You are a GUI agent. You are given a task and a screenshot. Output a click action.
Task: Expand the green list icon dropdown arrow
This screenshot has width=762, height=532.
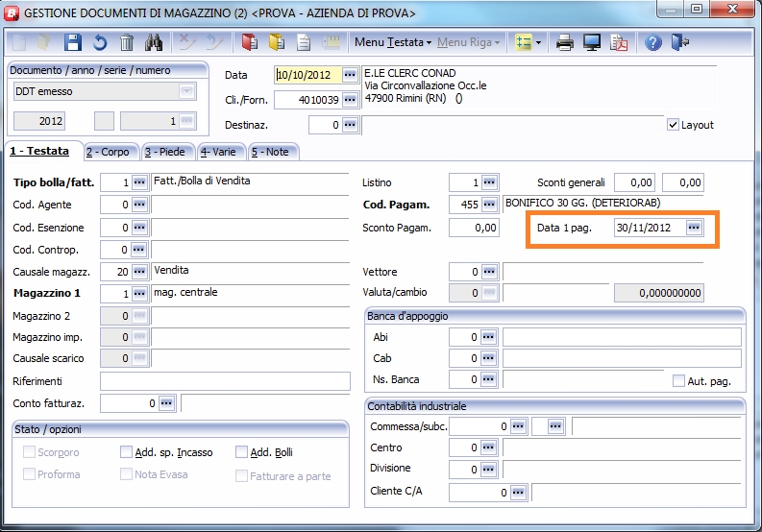539,42
